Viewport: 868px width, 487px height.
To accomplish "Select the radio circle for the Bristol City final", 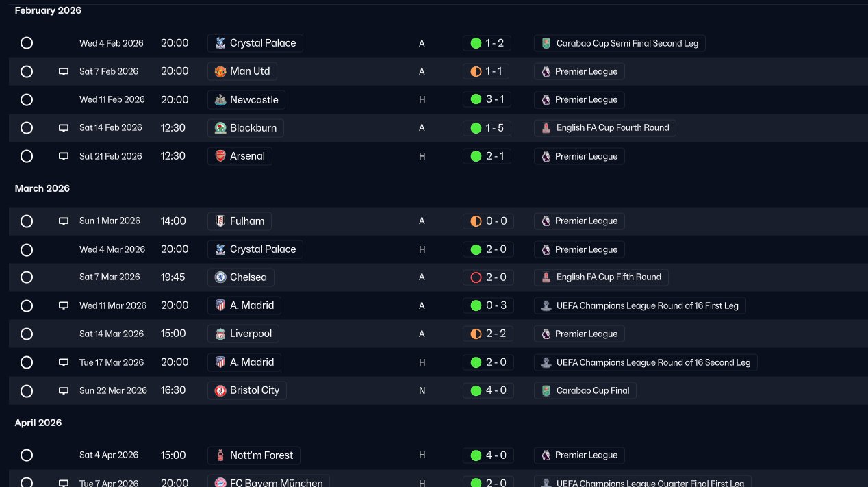I will pos(27,391).
